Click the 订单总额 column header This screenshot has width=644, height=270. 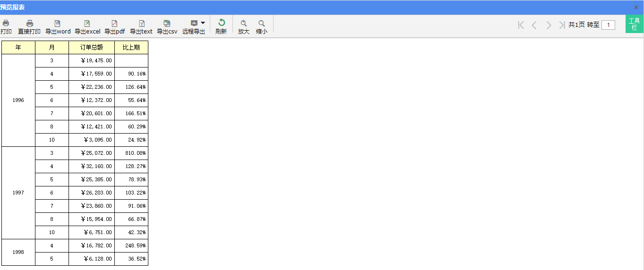coord(92,47)
